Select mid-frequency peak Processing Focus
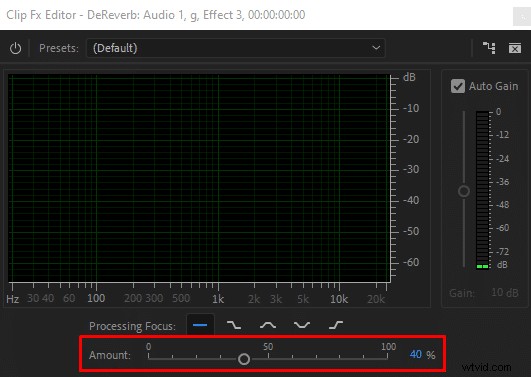Viewport: 531px width, 377px height. (268, 325)
